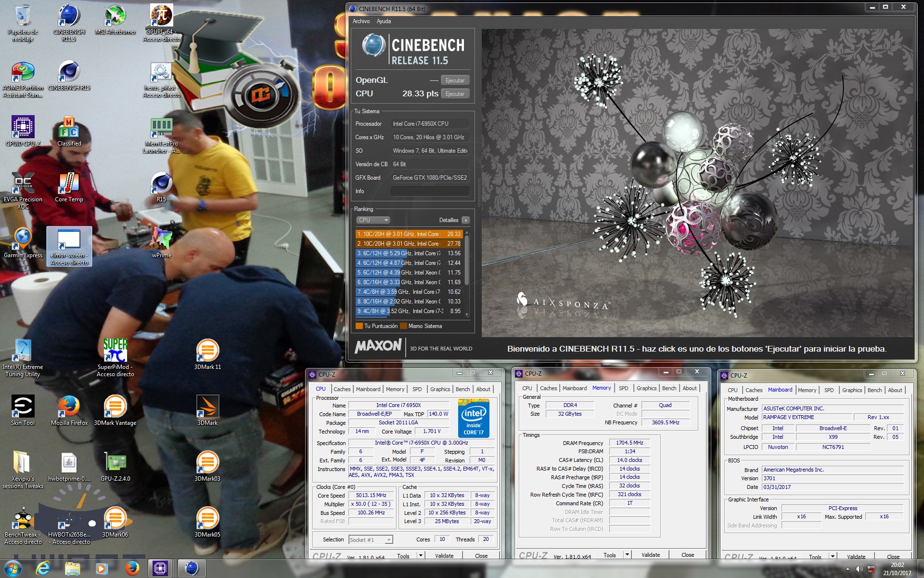Select SuperPiMod shortcut icon
The width and height of the screenshot is (924, 578).
[115, 358]
